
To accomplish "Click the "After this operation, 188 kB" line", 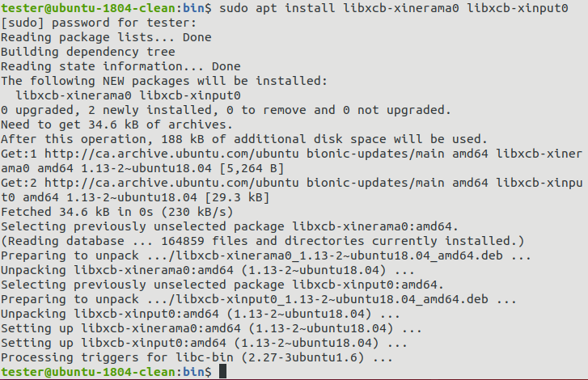I will point(244,139).
